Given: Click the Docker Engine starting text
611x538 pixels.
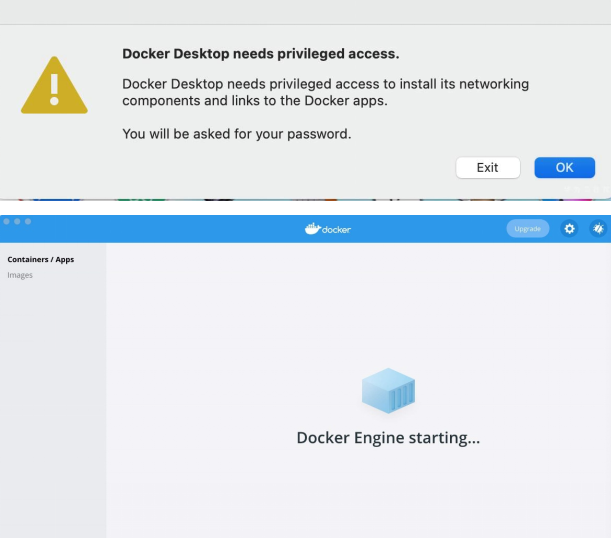Looking at the screenshot, I should pos(388,439).
